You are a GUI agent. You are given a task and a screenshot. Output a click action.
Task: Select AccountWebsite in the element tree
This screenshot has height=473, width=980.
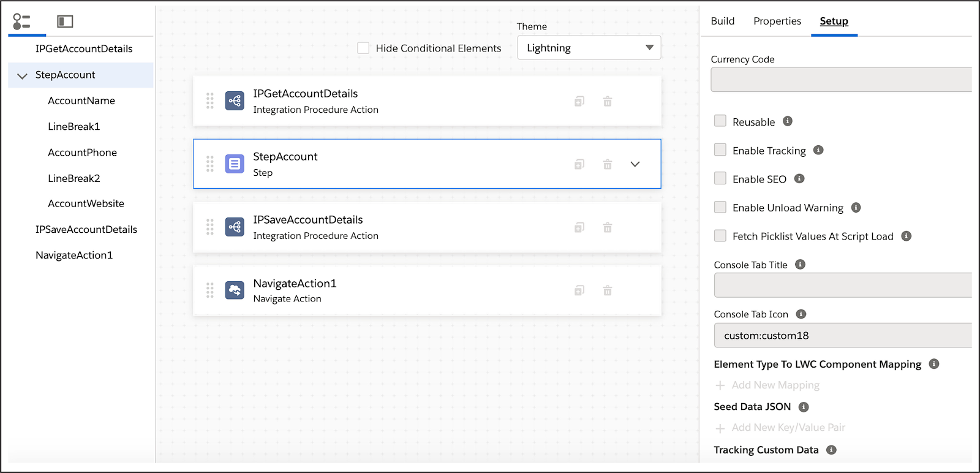click(86, 203)
